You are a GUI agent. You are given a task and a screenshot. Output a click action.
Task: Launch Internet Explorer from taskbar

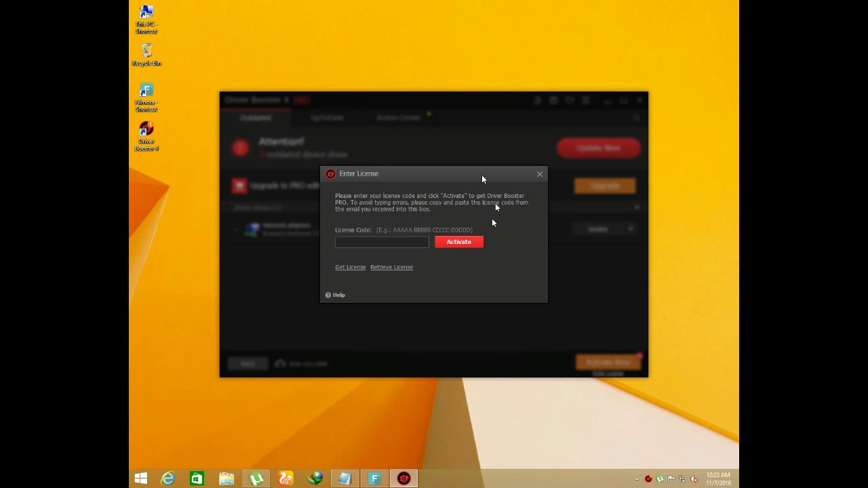pyautogui.click(x=167, y=479)
